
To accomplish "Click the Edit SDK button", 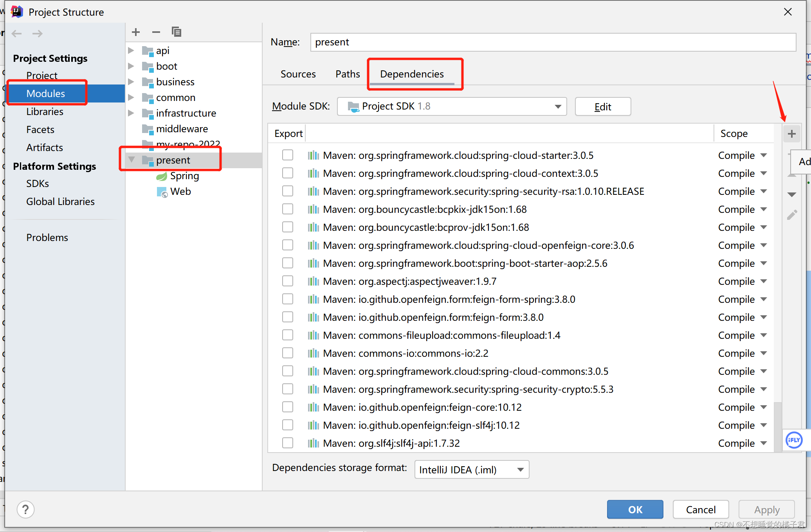I will coord(602,106).
